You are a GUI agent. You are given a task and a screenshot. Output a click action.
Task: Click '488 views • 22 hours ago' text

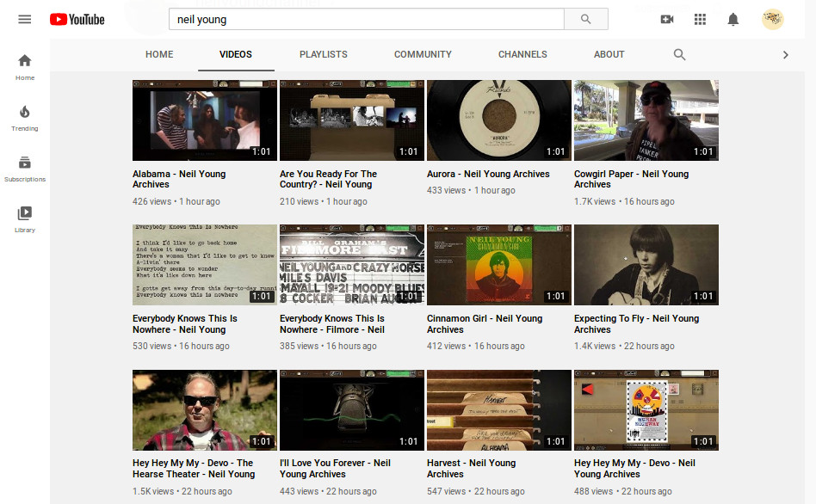[623, 491]
